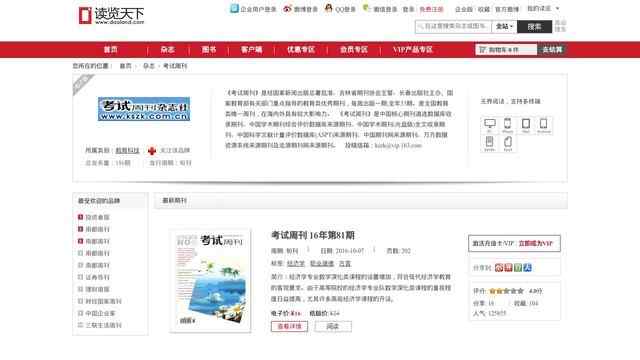Log in with the QQ penguin icon

point(328,8)
